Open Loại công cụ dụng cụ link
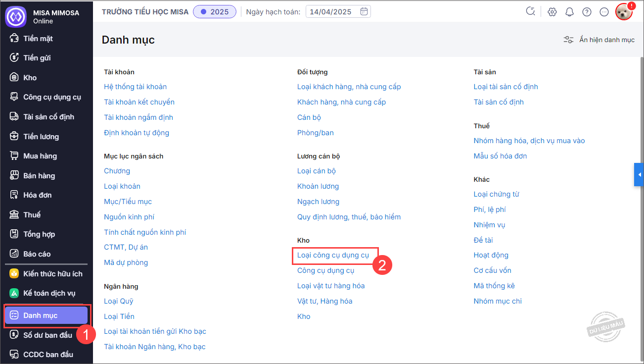 click(333, 255)
